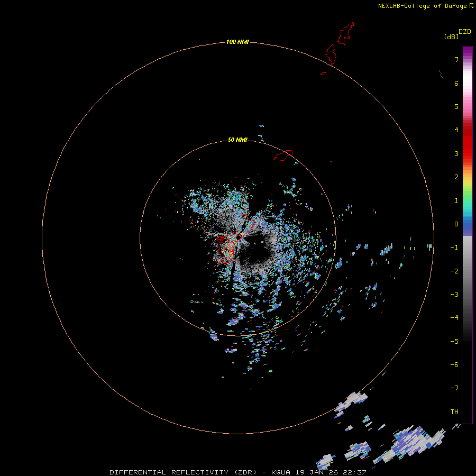This screenshot has height=476, width=476.
Task: Click the -4 value on color scale
Action: coord(454,318)
